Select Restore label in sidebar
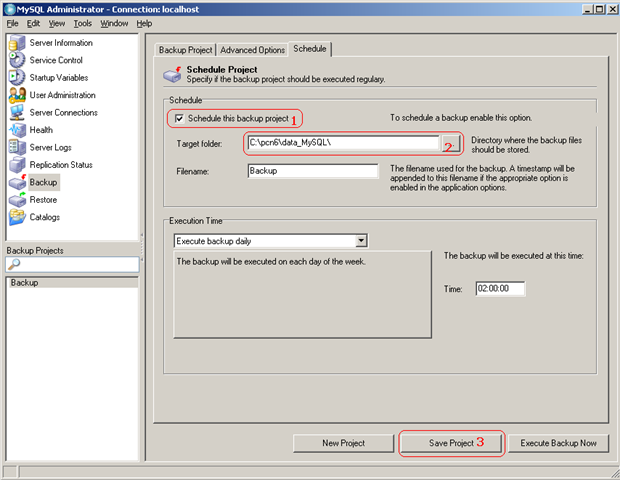The image size is (620, 480). click(x=43, y=199)
